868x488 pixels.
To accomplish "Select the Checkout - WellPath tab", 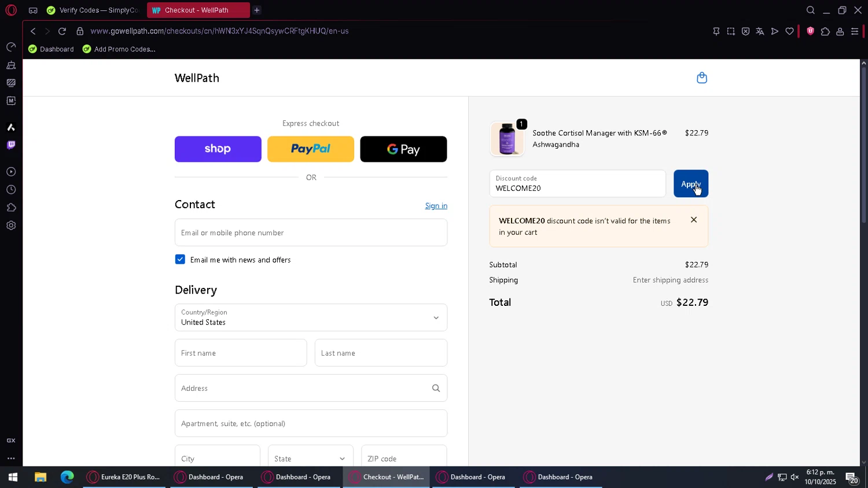I will pos(198,10).
